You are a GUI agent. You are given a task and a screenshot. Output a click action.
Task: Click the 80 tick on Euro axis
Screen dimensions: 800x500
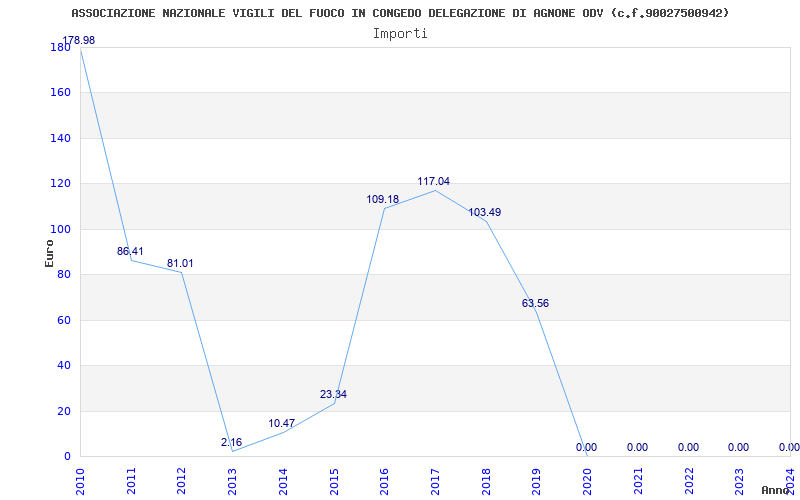63,274
